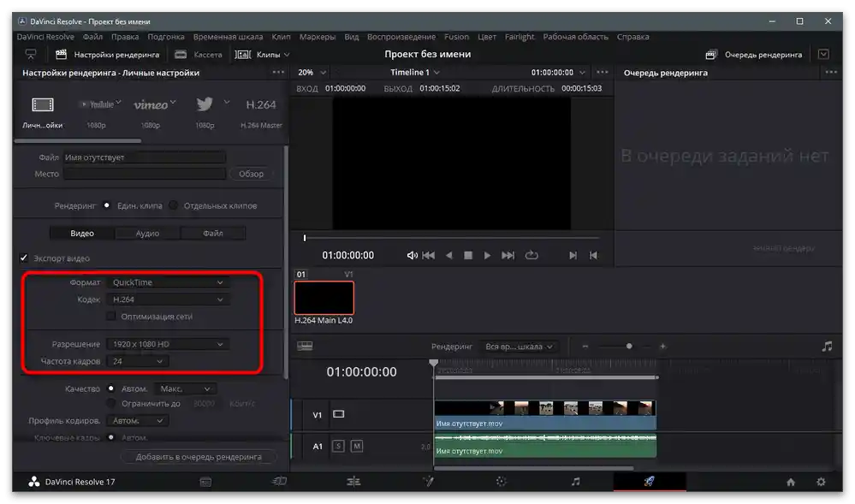The image size is (855, 504).
Task: Play in reverse in viewer
Action: tap(448, 255)
